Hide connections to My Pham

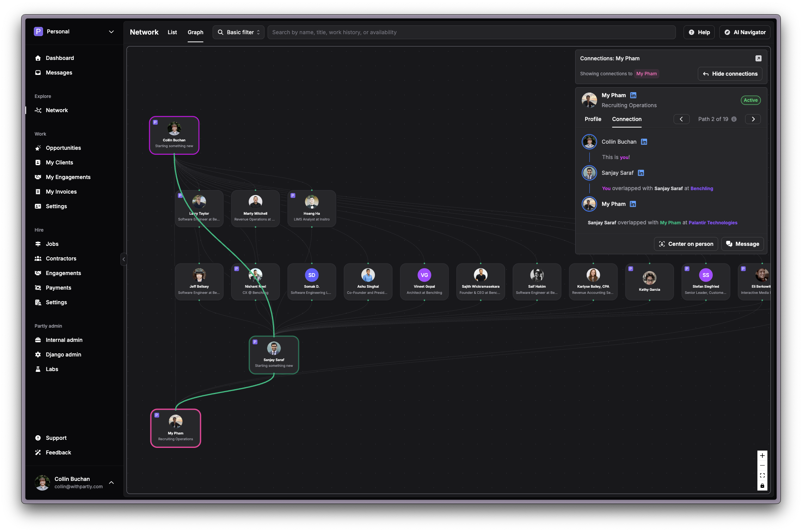(x=730, y=74)
